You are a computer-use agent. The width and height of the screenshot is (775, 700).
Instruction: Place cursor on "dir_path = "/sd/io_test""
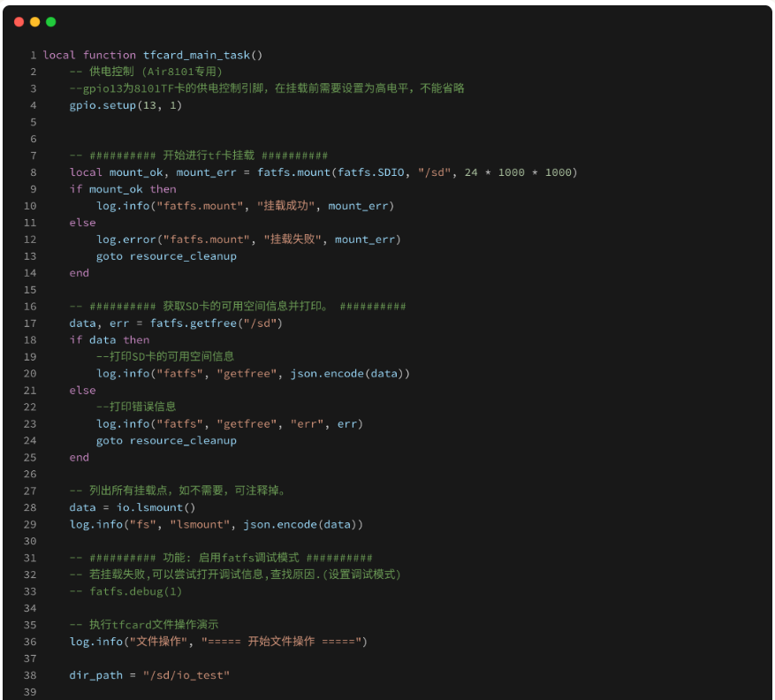(149, 675)
